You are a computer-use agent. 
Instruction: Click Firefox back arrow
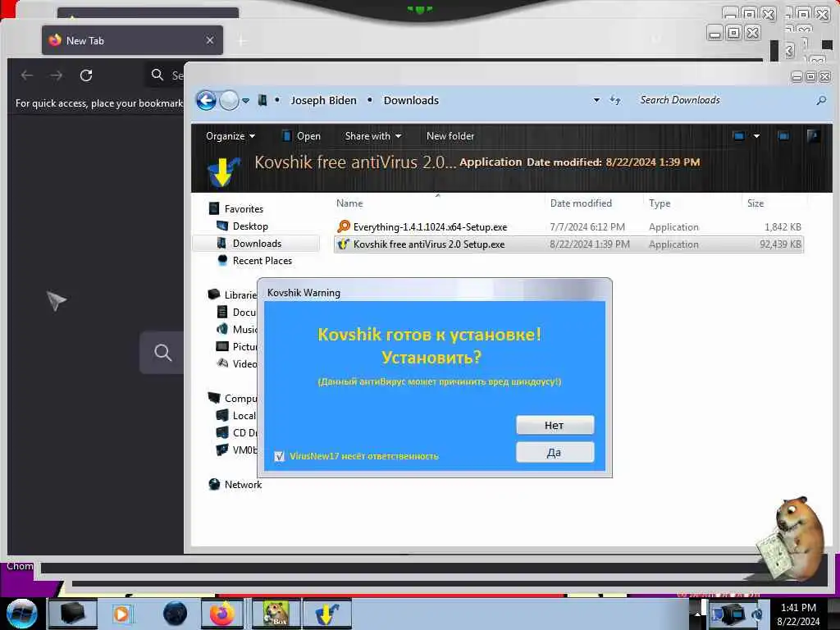click(x=27, y=75)
